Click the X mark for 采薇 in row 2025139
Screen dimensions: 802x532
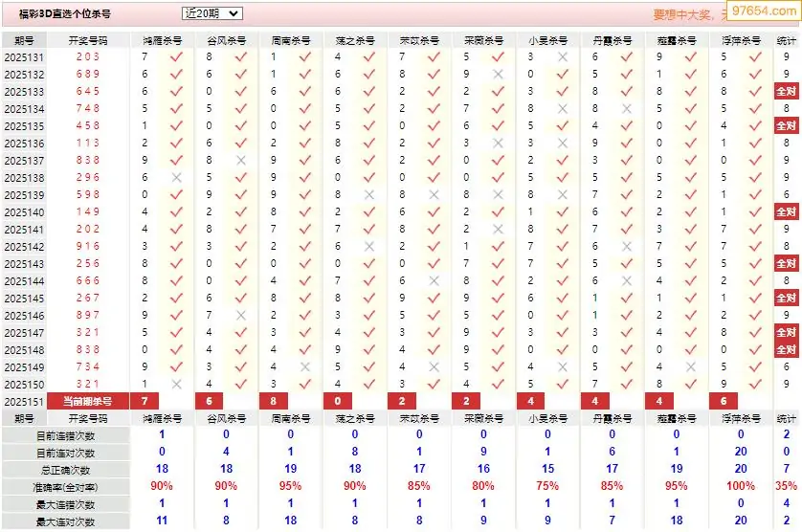499,195
